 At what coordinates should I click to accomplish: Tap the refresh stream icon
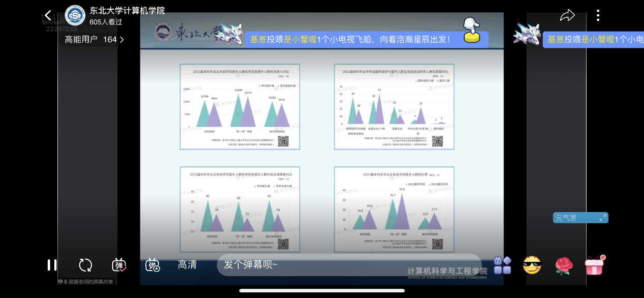pos(85,265)
